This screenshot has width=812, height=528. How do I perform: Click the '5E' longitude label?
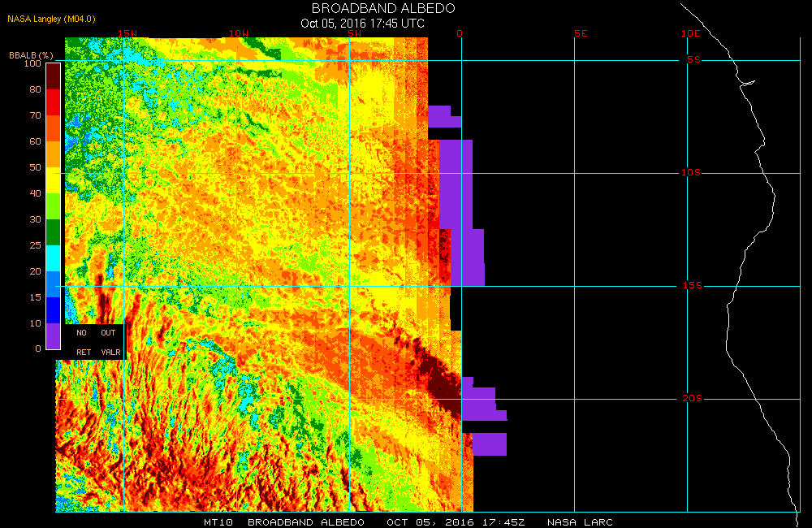pyautogui.click(x=581, y=33)
